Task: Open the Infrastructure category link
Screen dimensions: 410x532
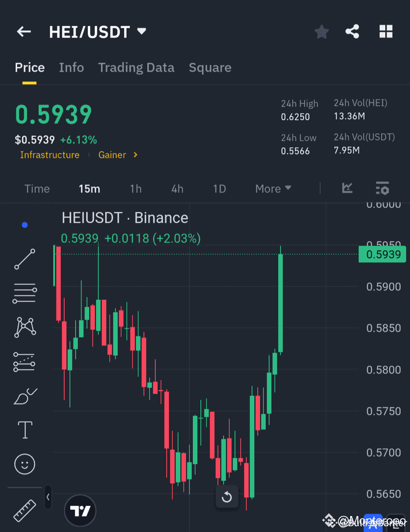Action: tap(49, 155)
